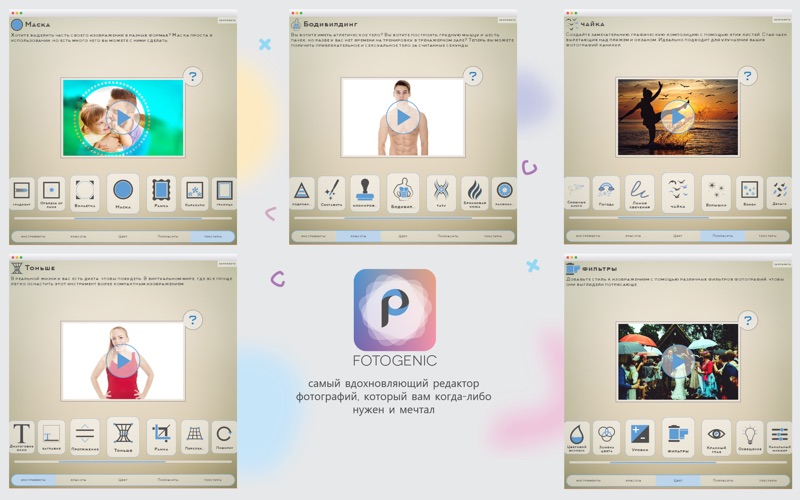Viewport: 800px width, 500px height.
Task: Pick the square-with-dot tool in Маска panel
Action: (51, 193)
